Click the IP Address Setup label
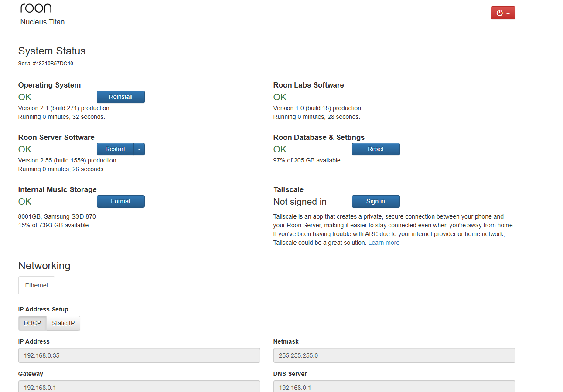Screen dimensions: 563x392 tap(43, 309)
